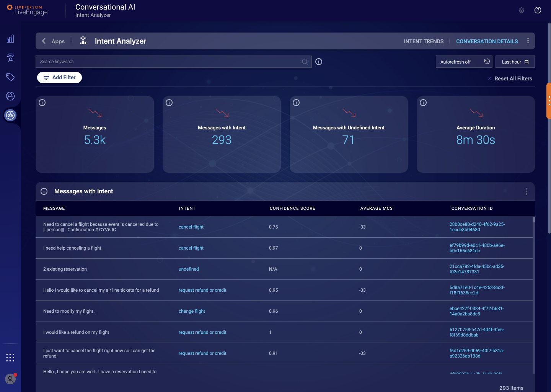Click the 293 Messages with Intent value
Viewport: 551px width, 392px height.
click(x=222, y=140)
